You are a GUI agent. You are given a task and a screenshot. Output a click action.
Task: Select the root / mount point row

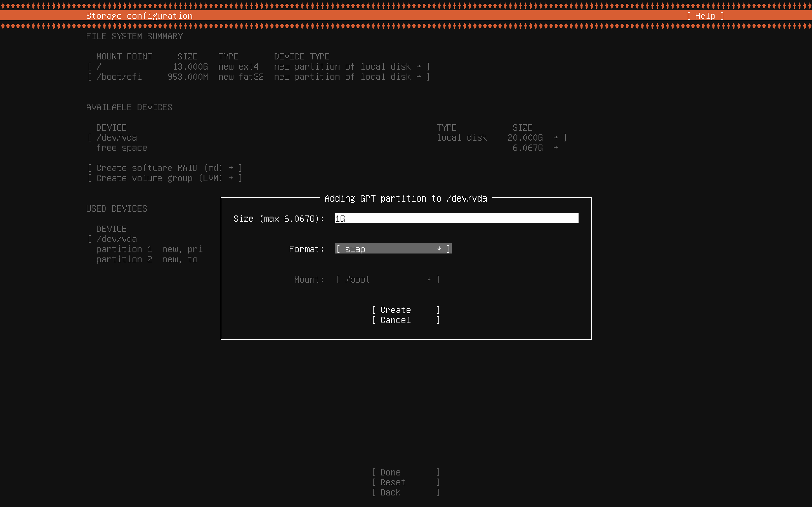pyautogui.click(x=258, y=67)
